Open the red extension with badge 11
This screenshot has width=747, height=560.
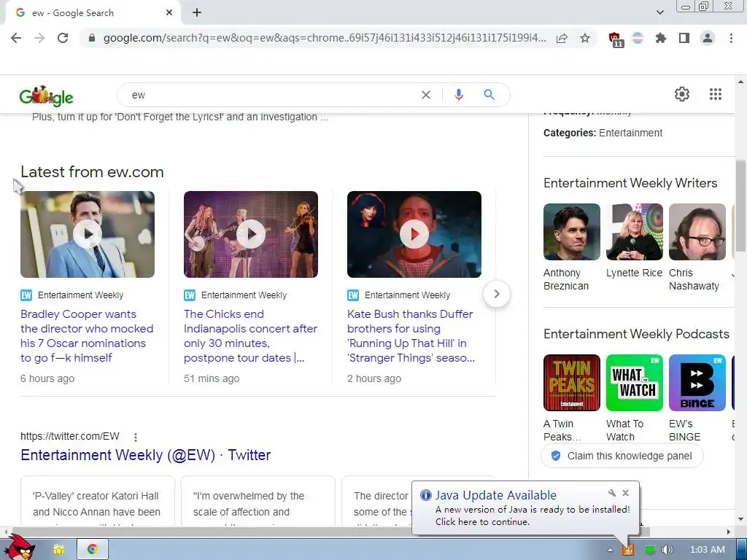616,39
